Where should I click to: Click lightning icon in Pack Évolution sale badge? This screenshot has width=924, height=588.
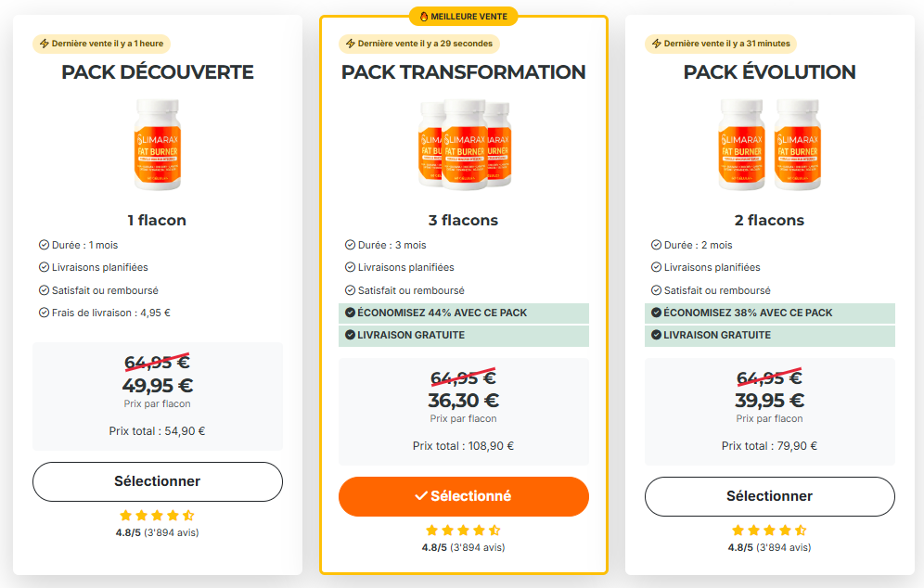point(656,44)
